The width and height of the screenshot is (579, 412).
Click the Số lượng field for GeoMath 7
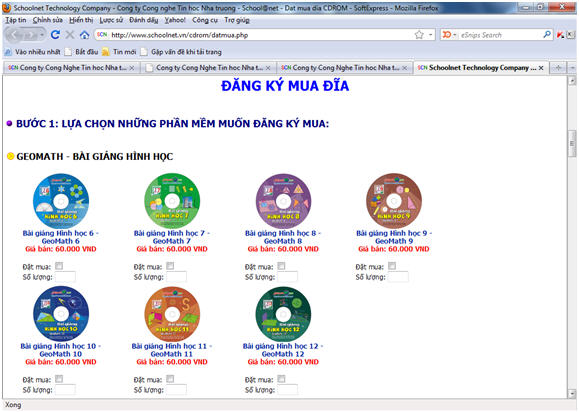[177, 277]
